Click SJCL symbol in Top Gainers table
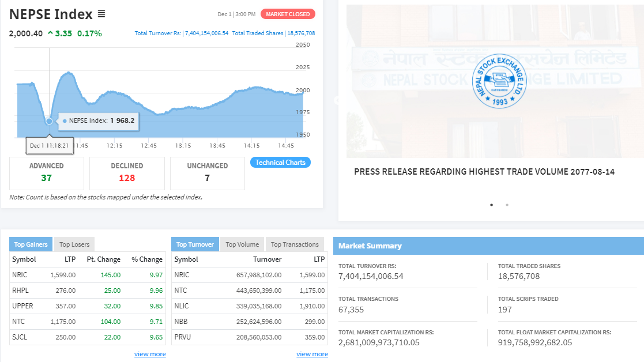Screen dimensions: 644x362 point(20,337)
